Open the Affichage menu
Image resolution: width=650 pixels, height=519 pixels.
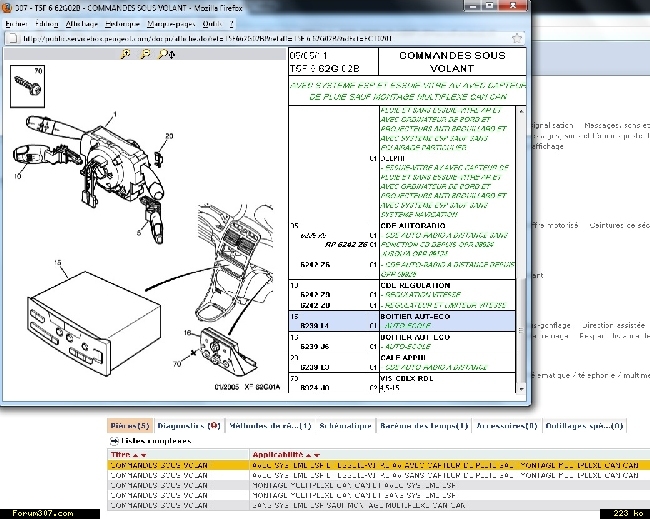82,24
